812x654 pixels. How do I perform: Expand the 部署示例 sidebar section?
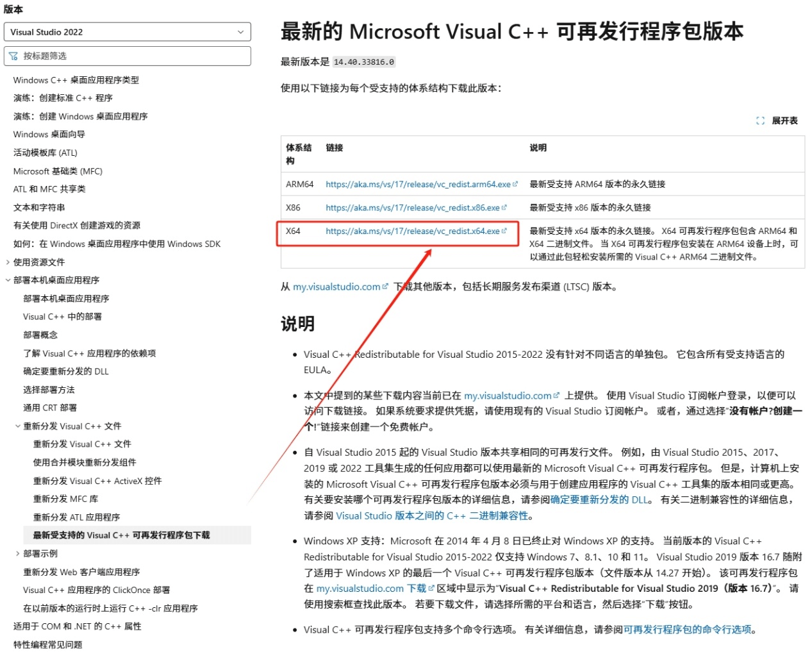17,553
